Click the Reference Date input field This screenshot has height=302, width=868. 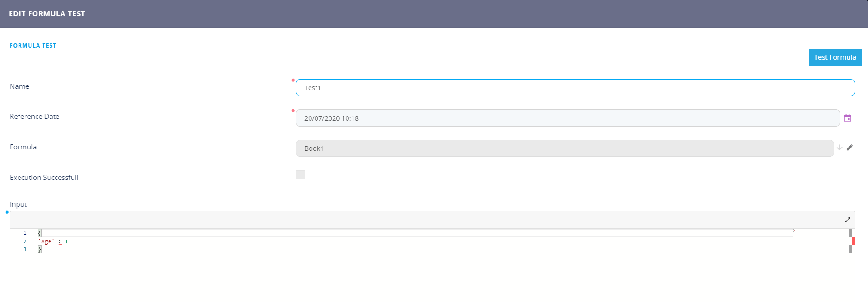pos(567,118)
